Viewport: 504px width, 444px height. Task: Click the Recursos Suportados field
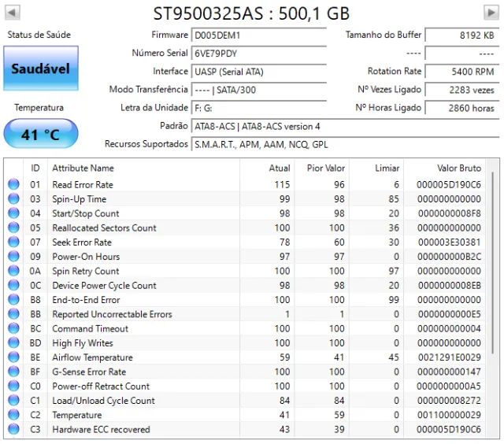point(345,145)
